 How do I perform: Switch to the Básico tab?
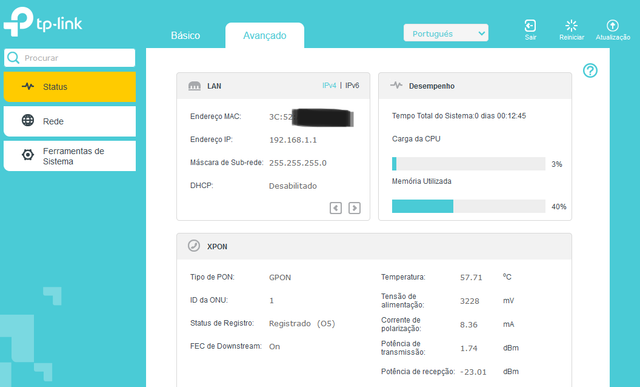point(185,36)
